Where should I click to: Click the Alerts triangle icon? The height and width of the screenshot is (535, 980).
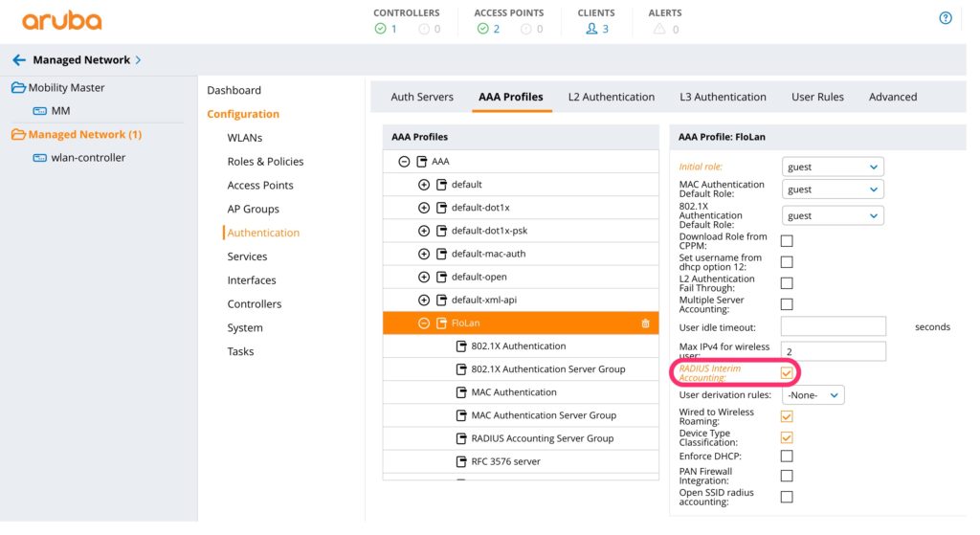[x=658, y=30]
